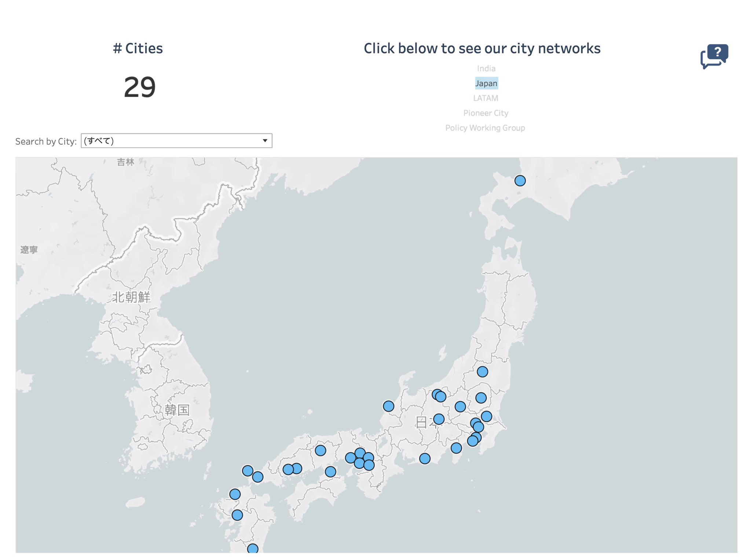Screen dimensions: 751x560
Task: Click the 北朝鮮 map label
Action: point(131,297)
